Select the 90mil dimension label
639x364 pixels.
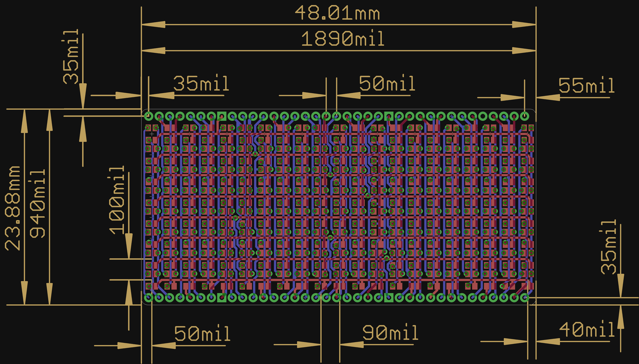(390, 332)
